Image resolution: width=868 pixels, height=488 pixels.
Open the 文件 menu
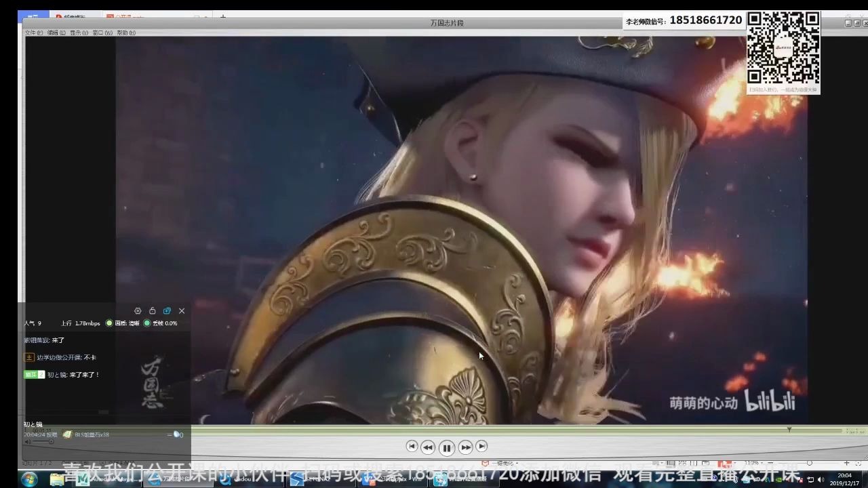click(34, 33)
